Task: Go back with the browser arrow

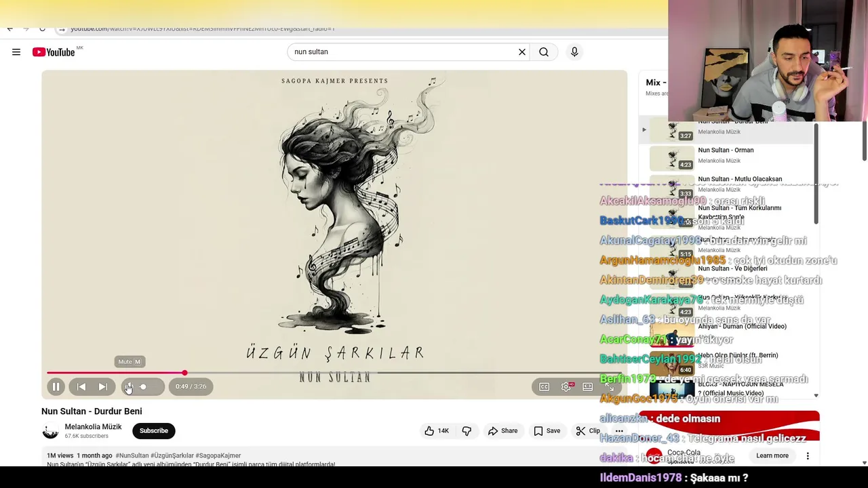Action: (9, 28)
